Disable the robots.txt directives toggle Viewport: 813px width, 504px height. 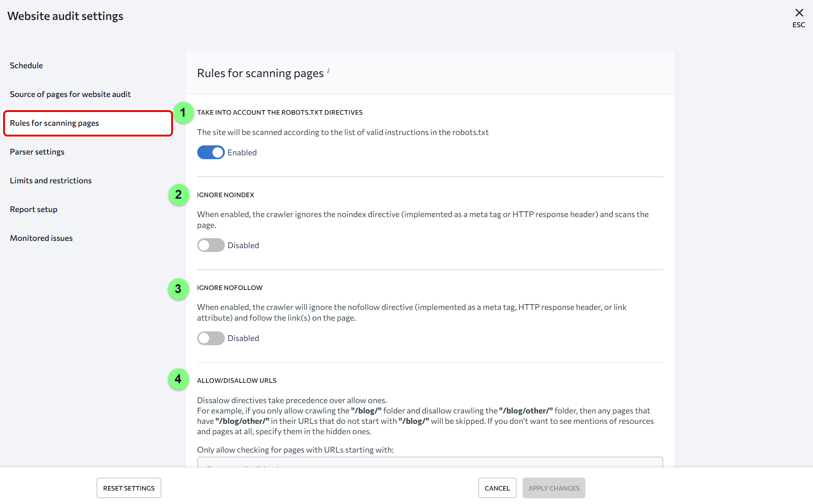[211, 152]
